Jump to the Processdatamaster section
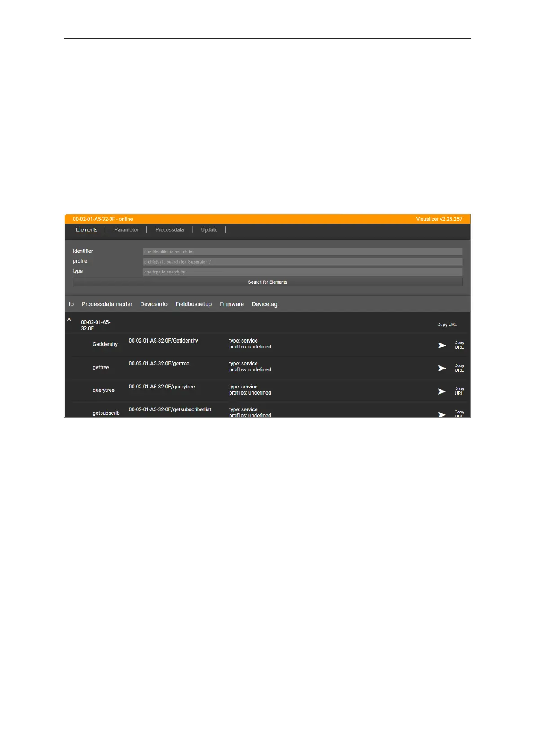 [107, 304]
